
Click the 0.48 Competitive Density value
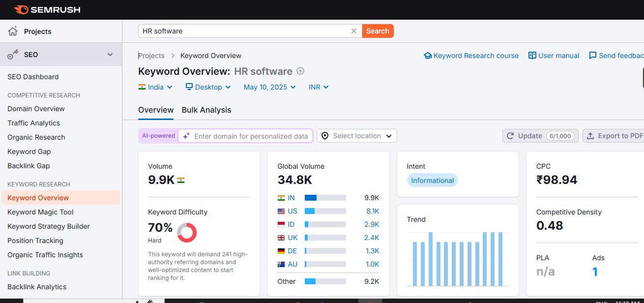point(550,225)
